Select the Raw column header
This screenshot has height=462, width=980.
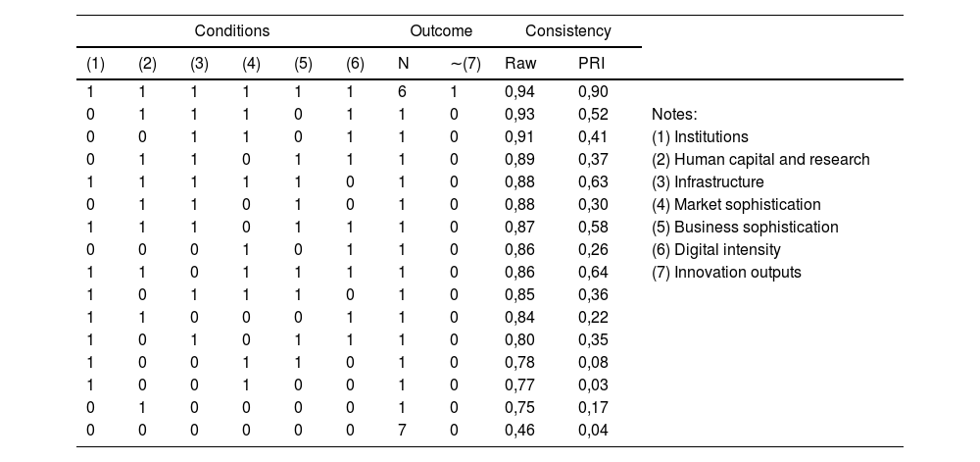[x=520, y=65]
